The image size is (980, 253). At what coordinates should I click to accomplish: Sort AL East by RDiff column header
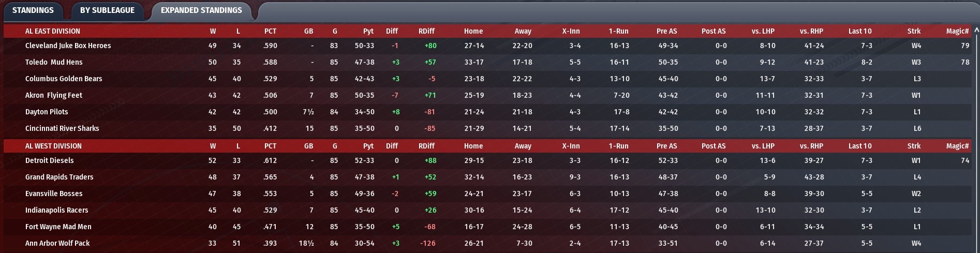426,31
